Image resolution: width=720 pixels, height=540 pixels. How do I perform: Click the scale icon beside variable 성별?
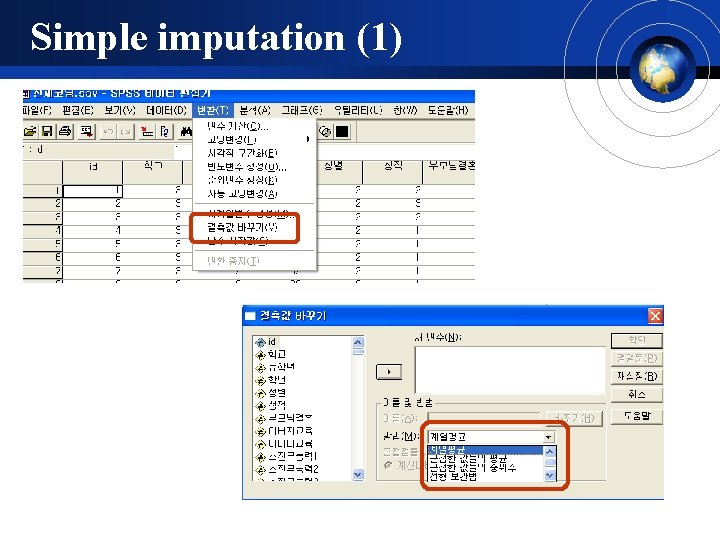[260, 394]
